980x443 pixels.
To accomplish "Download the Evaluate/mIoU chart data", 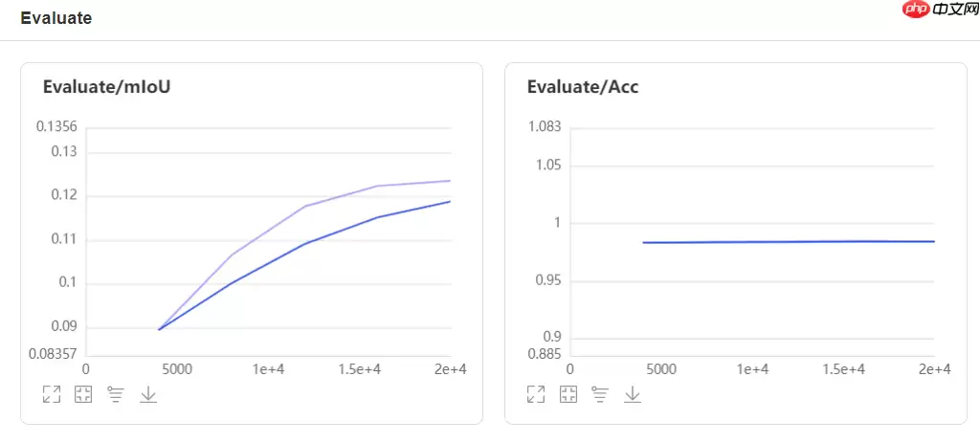I will point(148,394).
